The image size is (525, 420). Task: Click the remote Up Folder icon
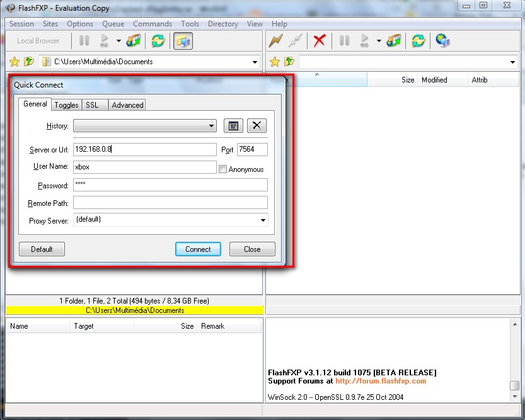[289, 62]
